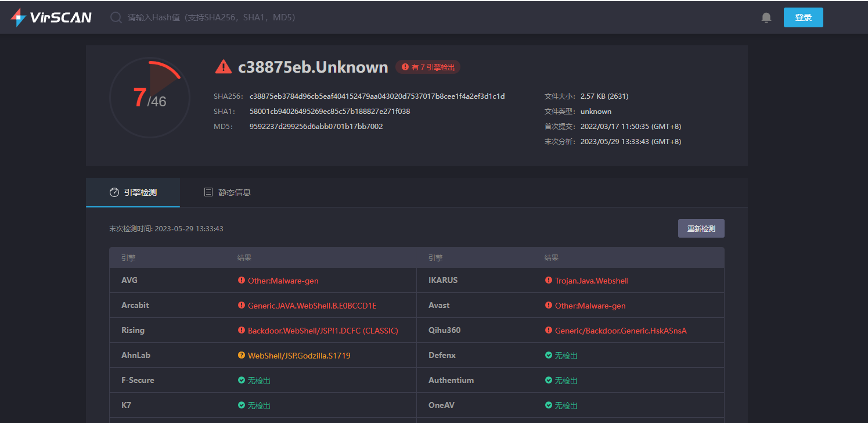Click the 7/46 detection gauge
Viewport: 868px width, 423px height.
[x=150, y=98]
